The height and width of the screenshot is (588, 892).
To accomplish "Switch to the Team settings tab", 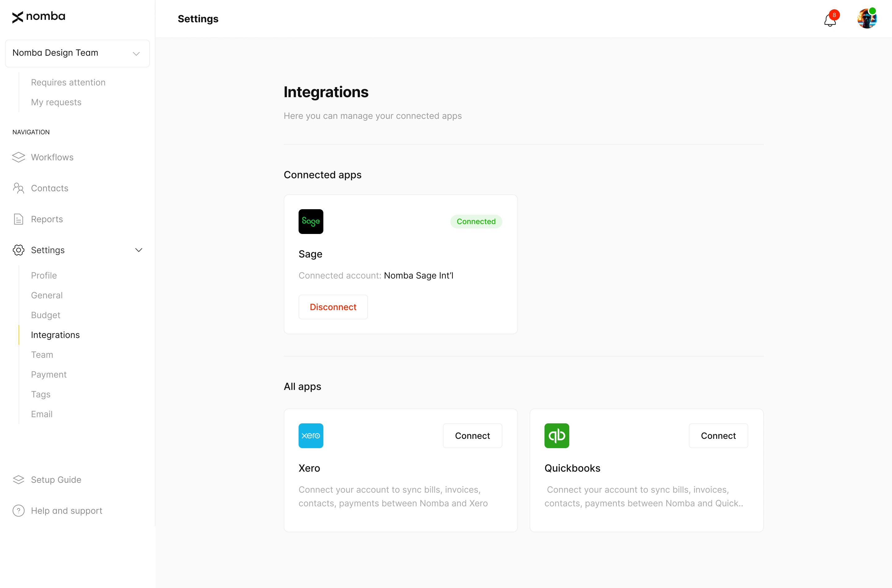I will pyautogui.click(x=42, y=354).
